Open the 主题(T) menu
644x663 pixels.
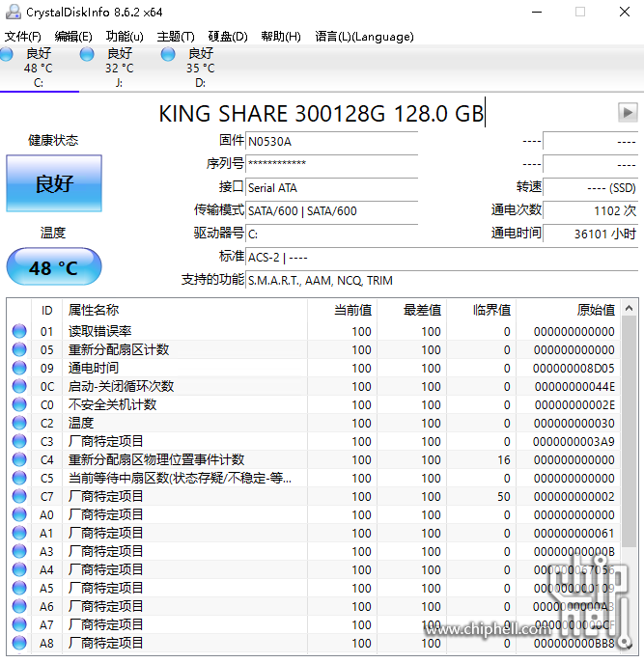176,37
